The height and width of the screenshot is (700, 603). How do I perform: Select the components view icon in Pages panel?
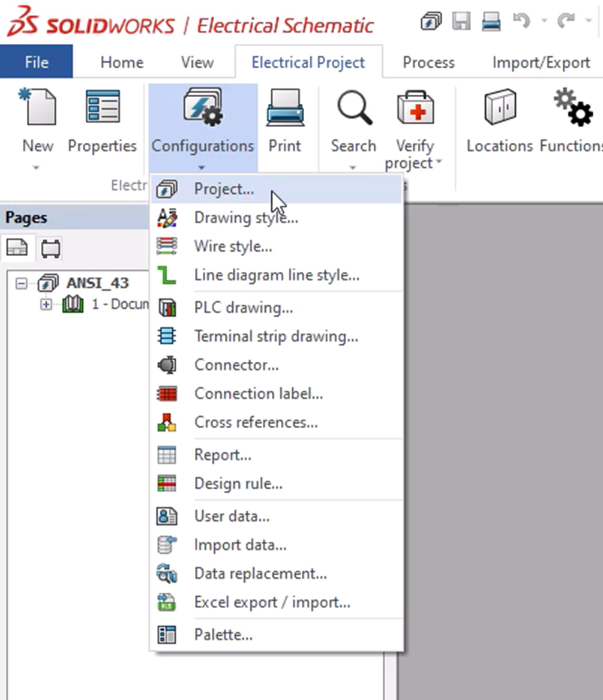click(50, 248)
